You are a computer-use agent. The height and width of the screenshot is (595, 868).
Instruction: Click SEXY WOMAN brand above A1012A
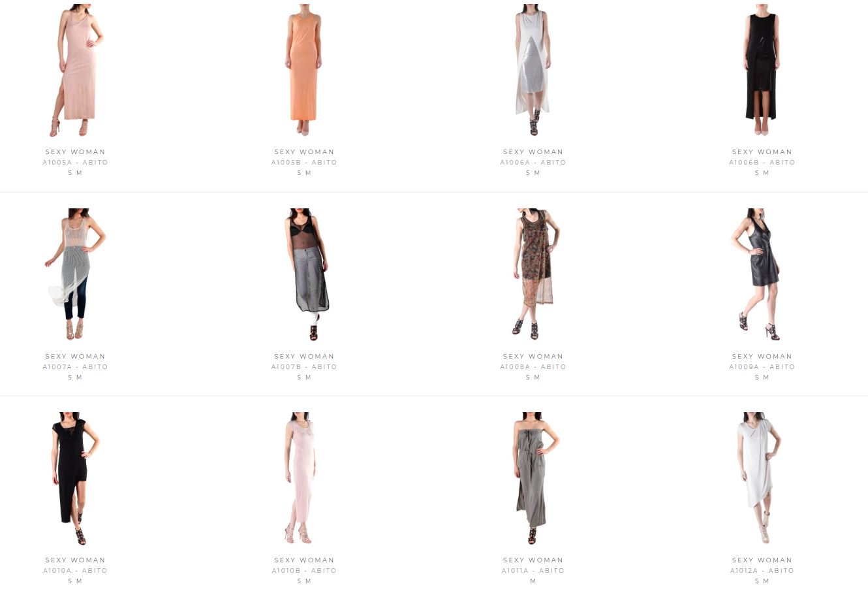pos(762,560)
